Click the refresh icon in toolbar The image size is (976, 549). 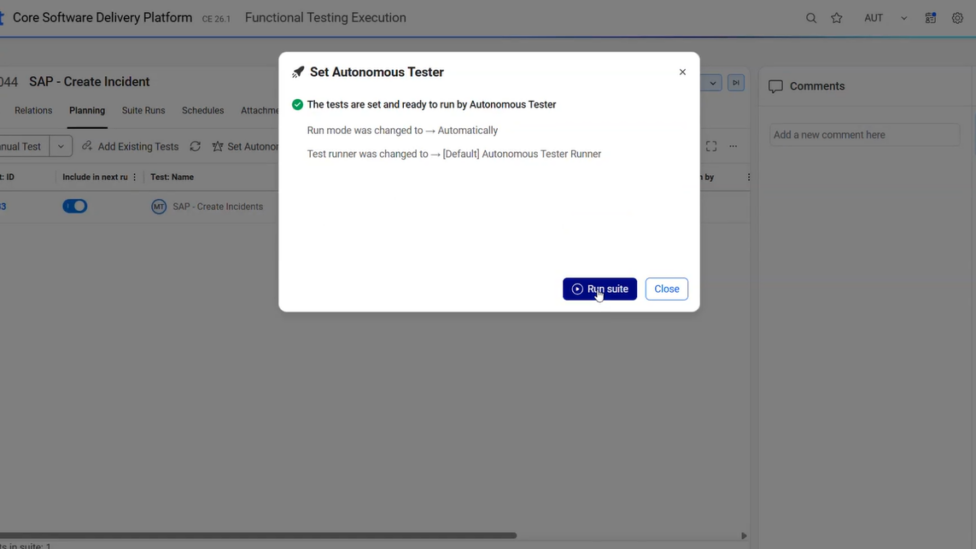[x=195, y=146]
